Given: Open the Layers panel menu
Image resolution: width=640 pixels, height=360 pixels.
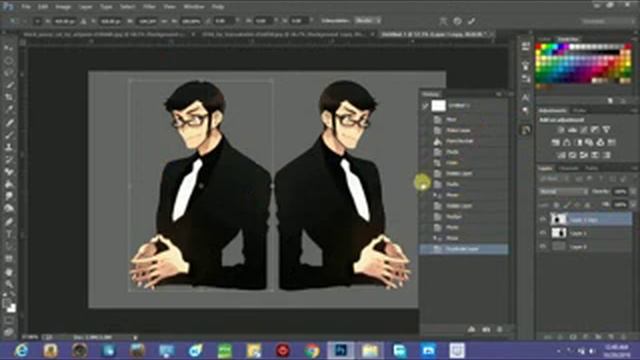Looking at the screenshot, I should 635,168.
